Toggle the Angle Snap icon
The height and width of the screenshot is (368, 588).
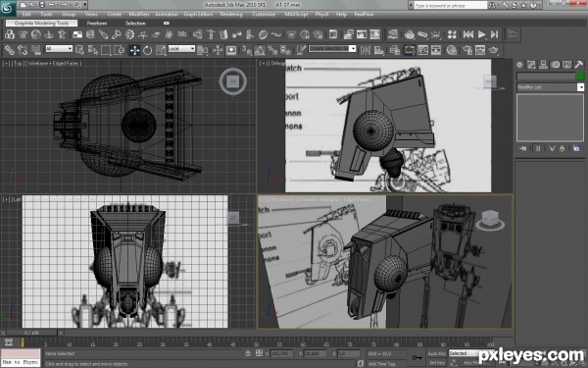click(x=260, y=50)
